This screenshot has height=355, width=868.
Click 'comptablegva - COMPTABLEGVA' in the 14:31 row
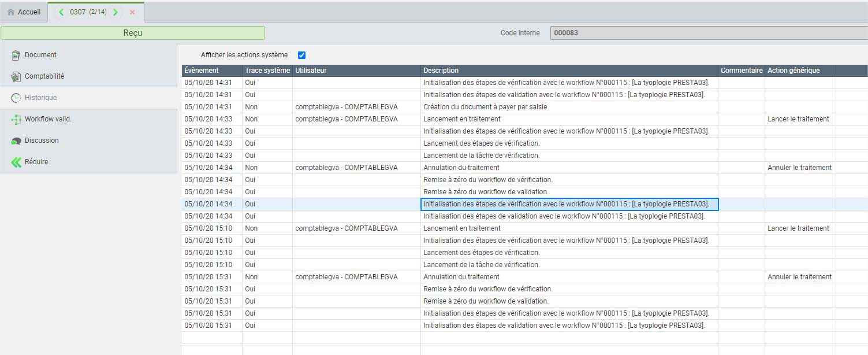pos(347,107)
